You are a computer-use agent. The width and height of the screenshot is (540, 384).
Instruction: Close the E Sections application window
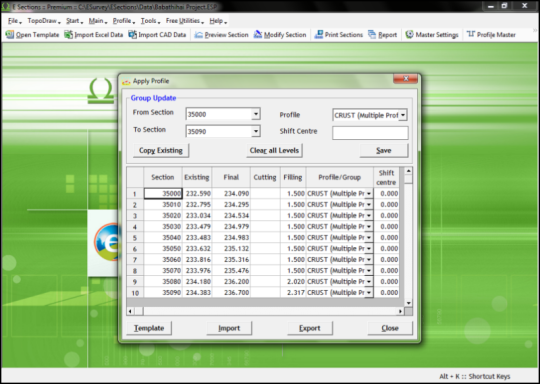click(525, 6)
